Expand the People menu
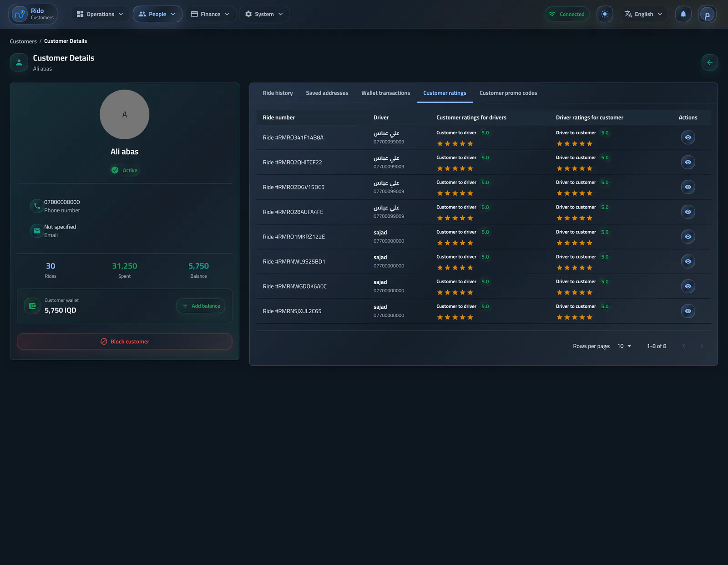The image size is (728, 565). coord(157,14)
